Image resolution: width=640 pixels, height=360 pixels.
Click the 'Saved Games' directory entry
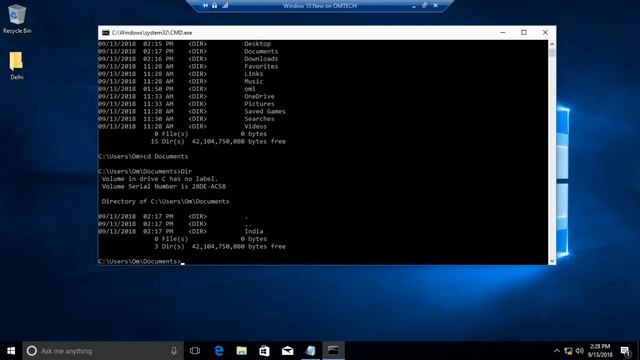coord(265,111)
